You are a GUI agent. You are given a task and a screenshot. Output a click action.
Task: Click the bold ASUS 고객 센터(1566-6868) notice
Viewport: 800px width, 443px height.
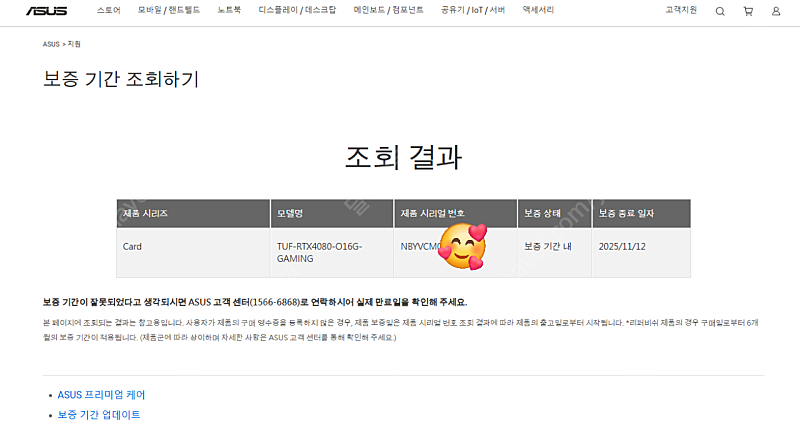255,302
